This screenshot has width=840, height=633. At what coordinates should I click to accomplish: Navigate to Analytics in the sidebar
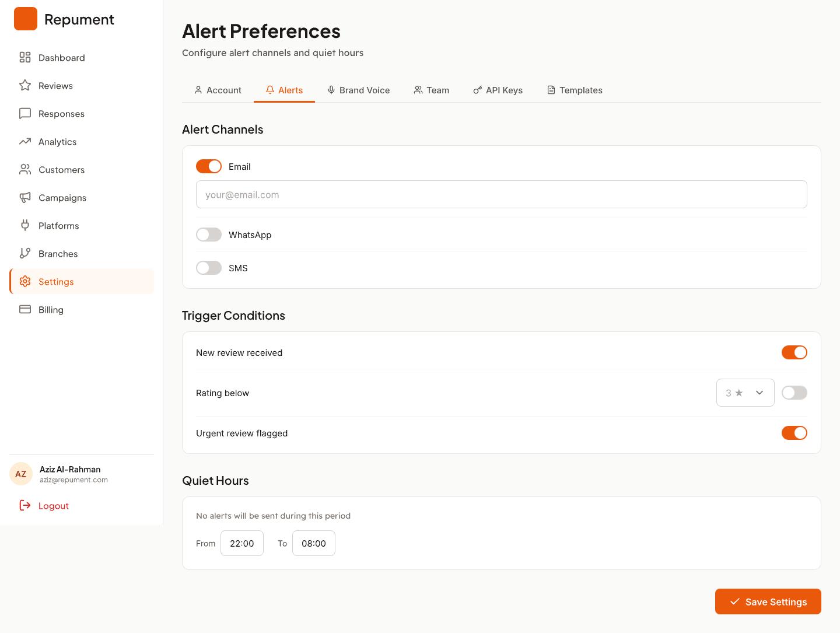82,141
